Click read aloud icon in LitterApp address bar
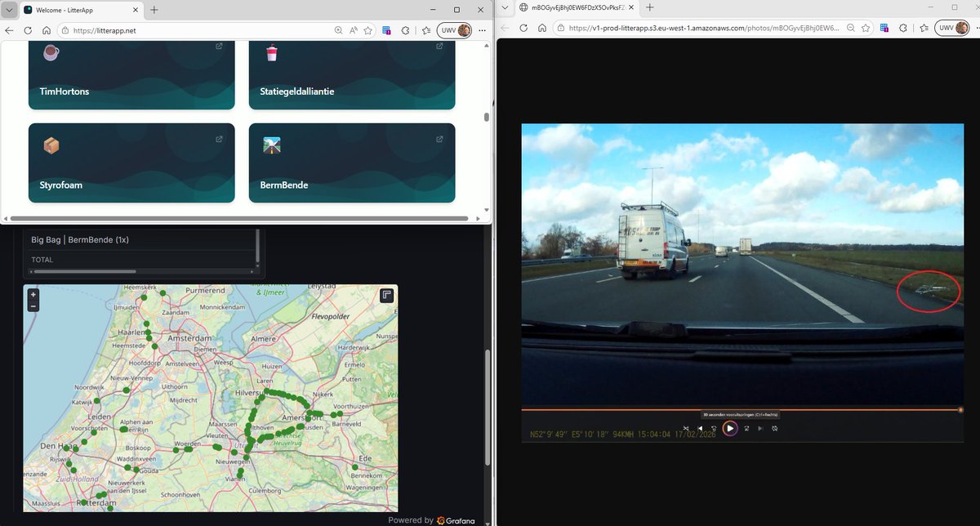This screenshot has height=526, width=980. click(x=354, y=30)
